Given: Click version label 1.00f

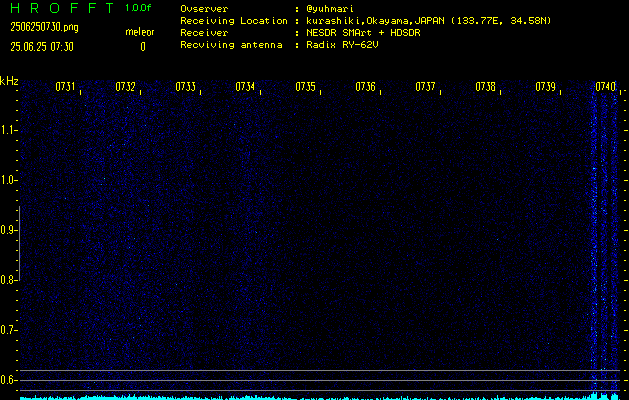Looking at the screenshot, I should pyautogui.click(x=138, y=8).
